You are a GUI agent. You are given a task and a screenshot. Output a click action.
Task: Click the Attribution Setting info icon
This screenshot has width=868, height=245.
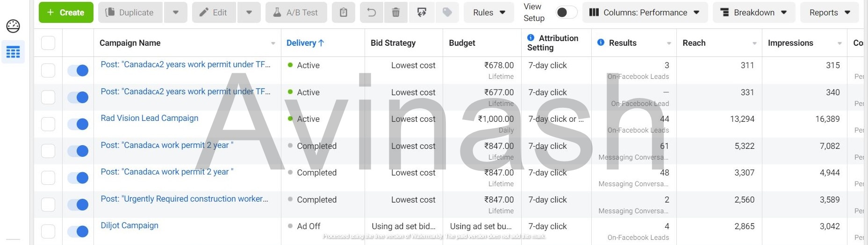tap(531, 38)
